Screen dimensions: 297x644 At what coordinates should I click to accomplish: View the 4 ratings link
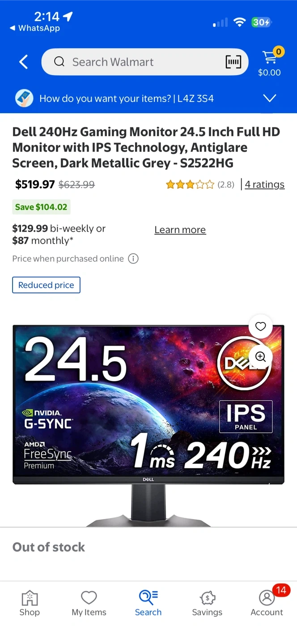point(264,184)
